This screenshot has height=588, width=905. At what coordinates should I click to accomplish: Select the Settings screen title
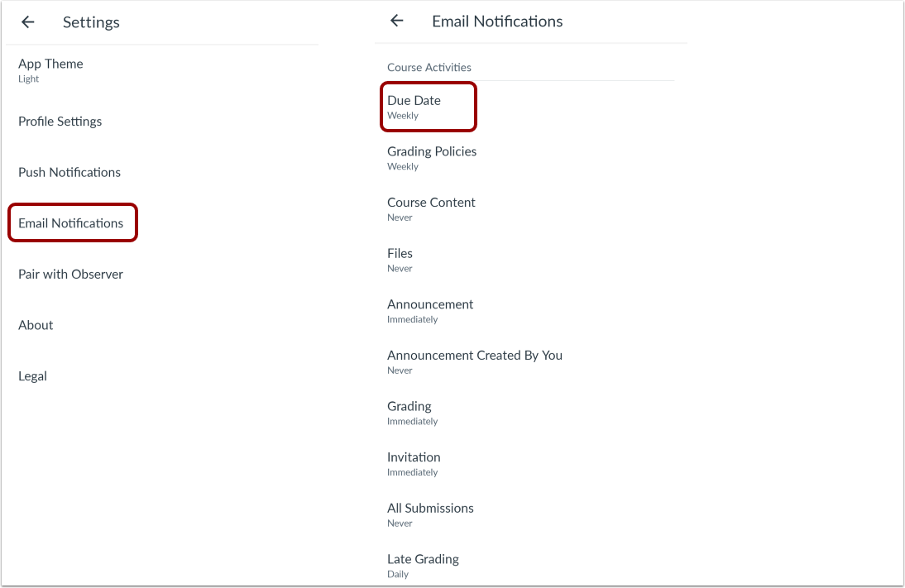pyautogui.click(x=91, y=22)
